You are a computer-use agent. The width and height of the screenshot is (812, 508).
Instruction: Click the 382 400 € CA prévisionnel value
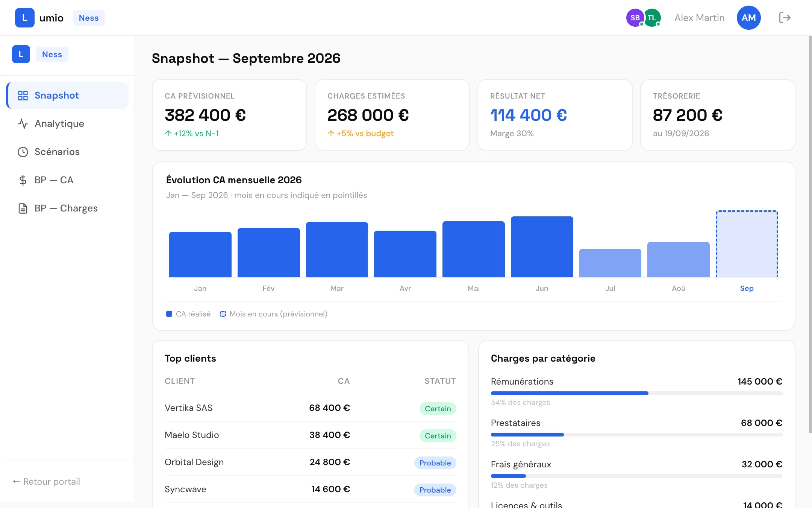click(205, 115)
